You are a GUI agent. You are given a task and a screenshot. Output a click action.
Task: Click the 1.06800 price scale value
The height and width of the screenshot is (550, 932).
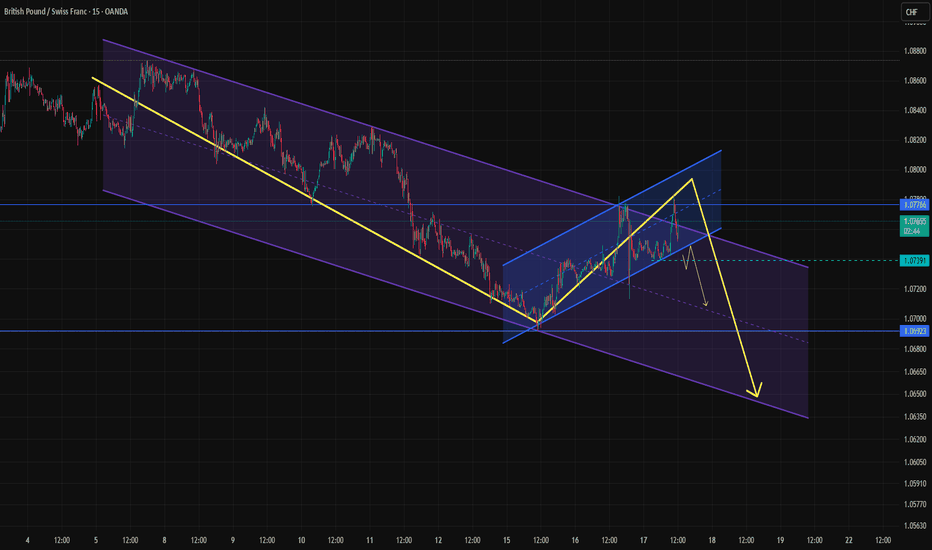[x=915, y=349]
